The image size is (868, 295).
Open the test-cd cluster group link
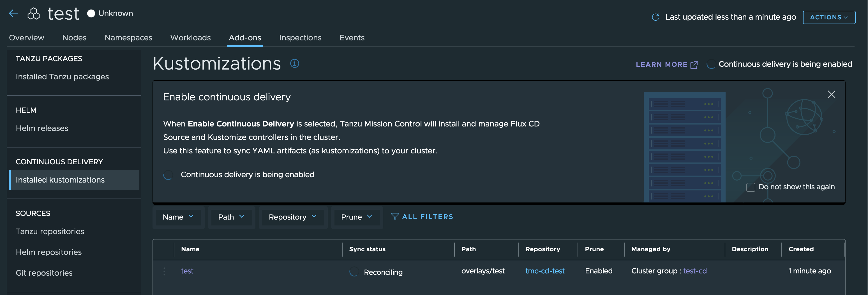pos(695,271)
